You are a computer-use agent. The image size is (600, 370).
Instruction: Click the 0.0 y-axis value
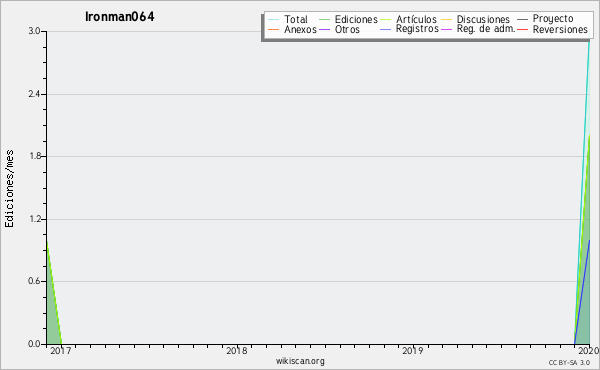pyautogui.click(x=34, y=344)
